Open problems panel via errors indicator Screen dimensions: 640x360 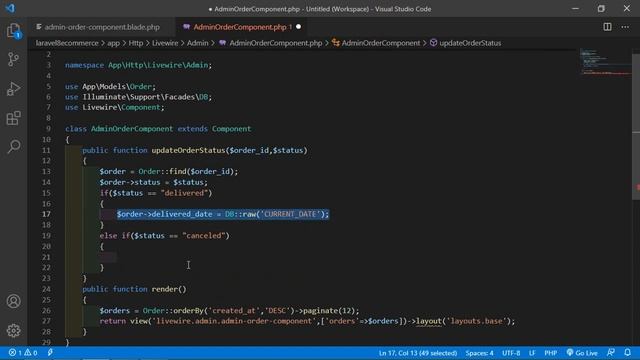(15, 353)
